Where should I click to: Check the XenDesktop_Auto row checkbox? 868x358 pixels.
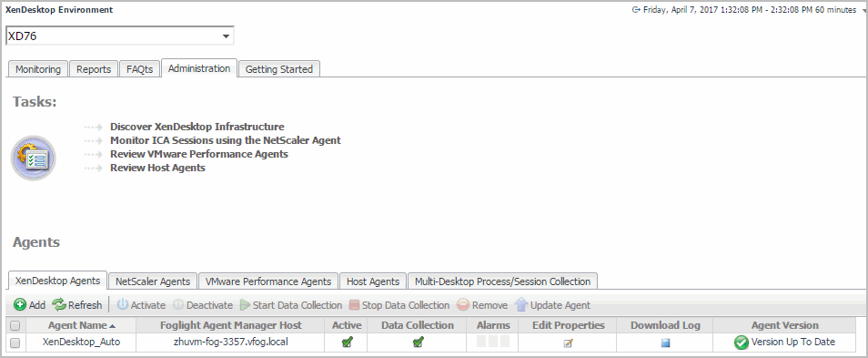15,343
